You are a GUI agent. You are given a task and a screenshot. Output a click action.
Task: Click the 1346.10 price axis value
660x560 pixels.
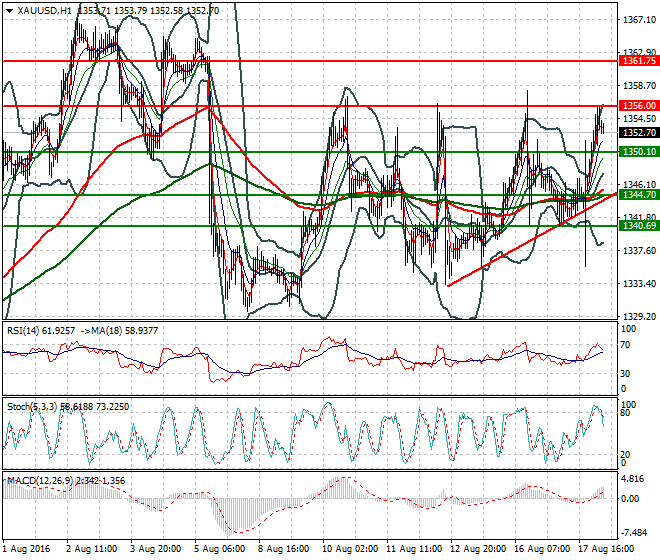click(x=639, y=184)
